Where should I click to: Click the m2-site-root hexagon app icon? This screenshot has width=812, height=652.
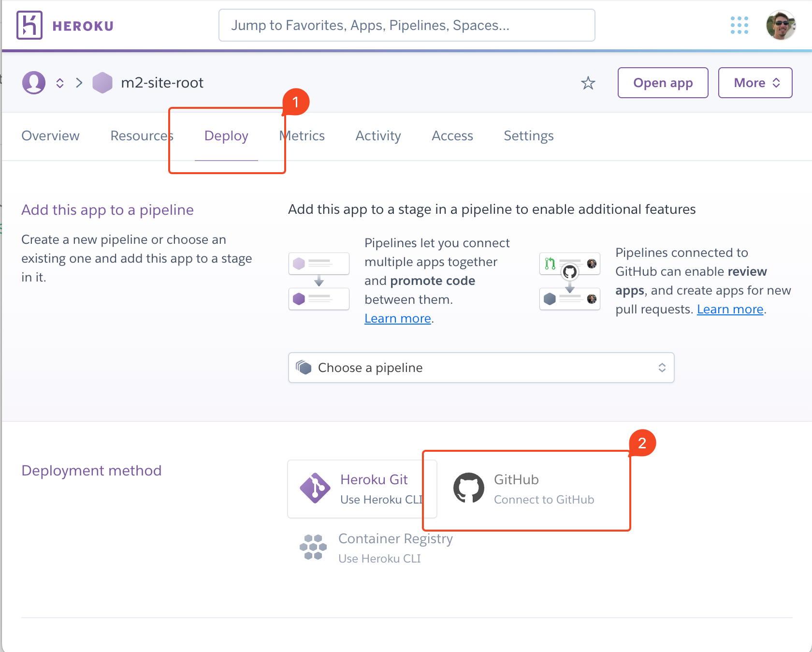point(102,82)
